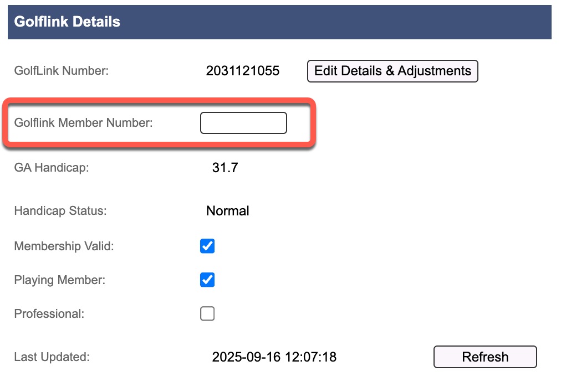Image resolution: width=561 pixels, height=392 pixels.
Task: Select the Handicap Status value Normal
Action: pos(227,211)
